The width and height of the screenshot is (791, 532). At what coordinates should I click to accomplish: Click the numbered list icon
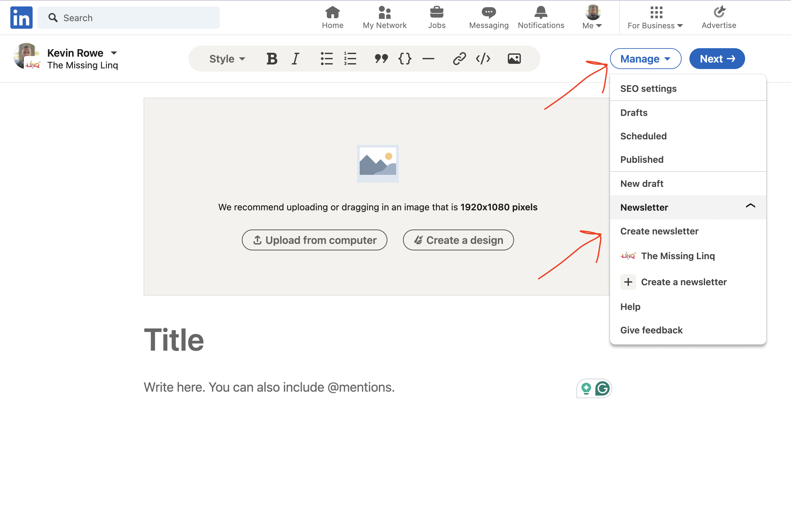pos(350,58)
